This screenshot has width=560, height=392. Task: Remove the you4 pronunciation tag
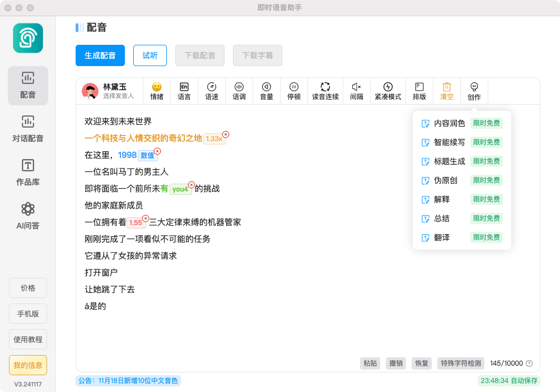[191, 185]
